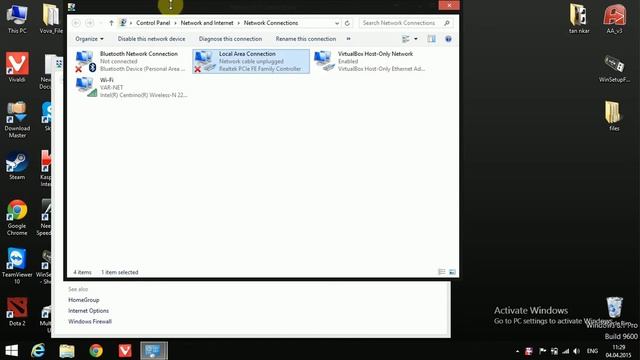Select the Wi-Fi VAR-NET adapter
The height and width of the screenshot is (360, 640).
tap(131, 87)
